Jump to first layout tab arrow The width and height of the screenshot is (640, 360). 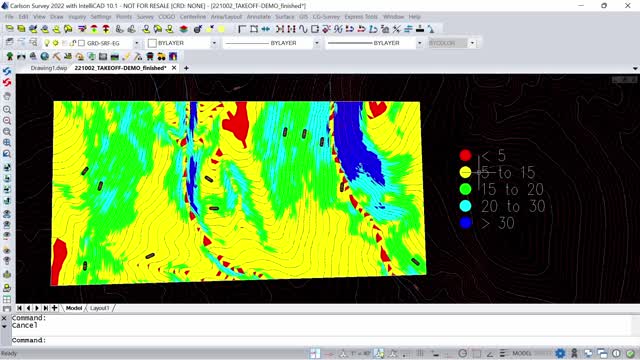coord(20,308)
